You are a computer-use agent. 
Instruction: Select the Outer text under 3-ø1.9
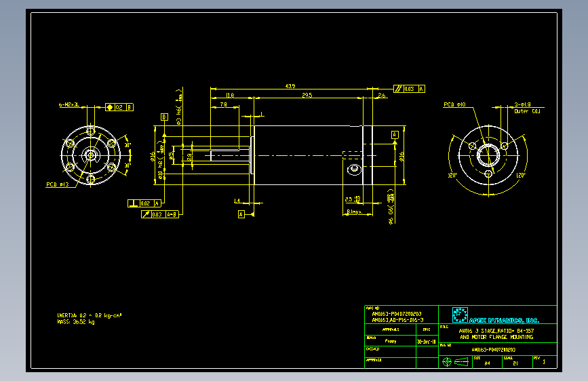click(522, 111)
